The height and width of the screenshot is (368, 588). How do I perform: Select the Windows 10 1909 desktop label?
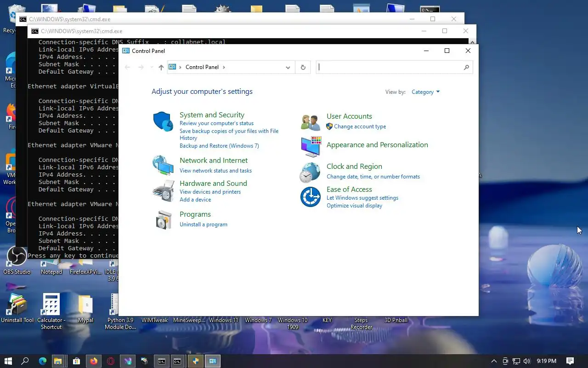point(293,323)
